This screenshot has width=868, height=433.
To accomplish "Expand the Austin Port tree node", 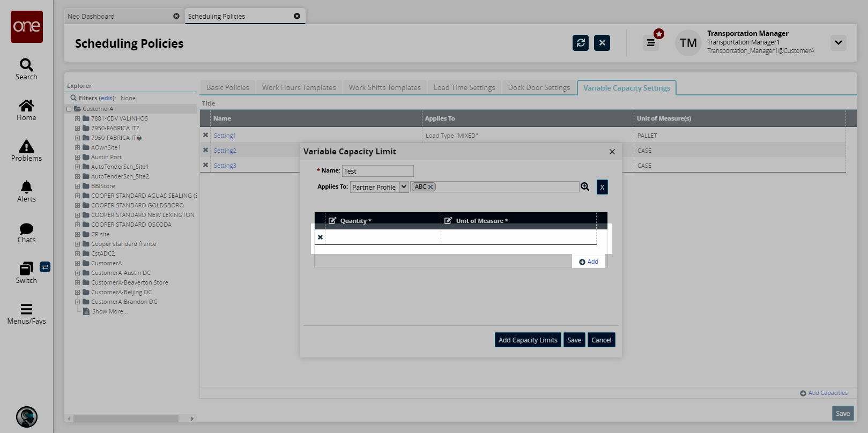I will tap(77, 157).
